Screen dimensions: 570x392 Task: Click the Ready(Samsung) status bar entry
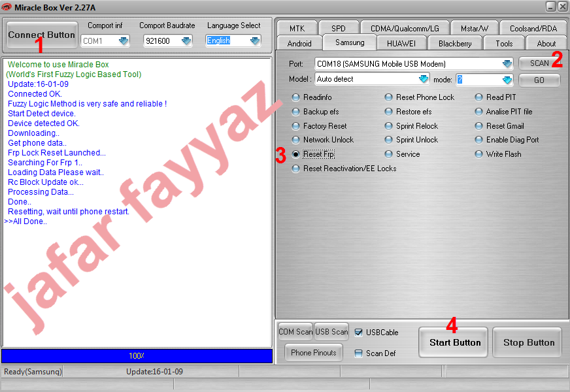pyautogui.click(x=33, y=372)
